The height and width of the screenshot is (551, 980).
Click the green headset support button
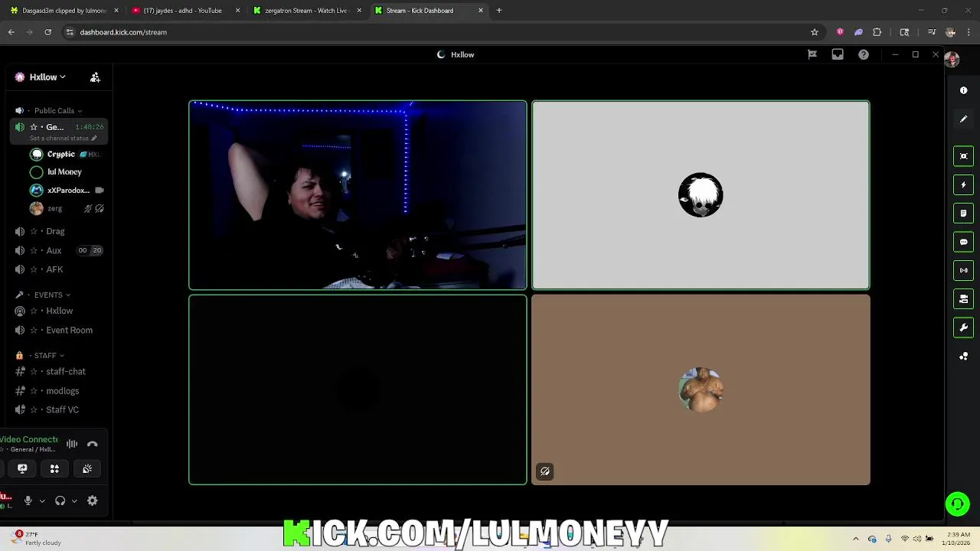tap(957, 504)
